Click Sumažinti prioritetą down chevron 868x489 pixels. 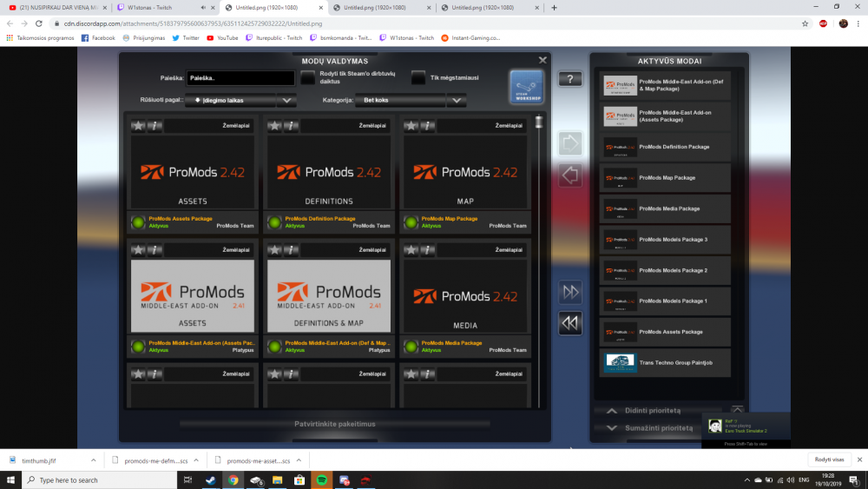pyautogui.click(x=612, y=428)
